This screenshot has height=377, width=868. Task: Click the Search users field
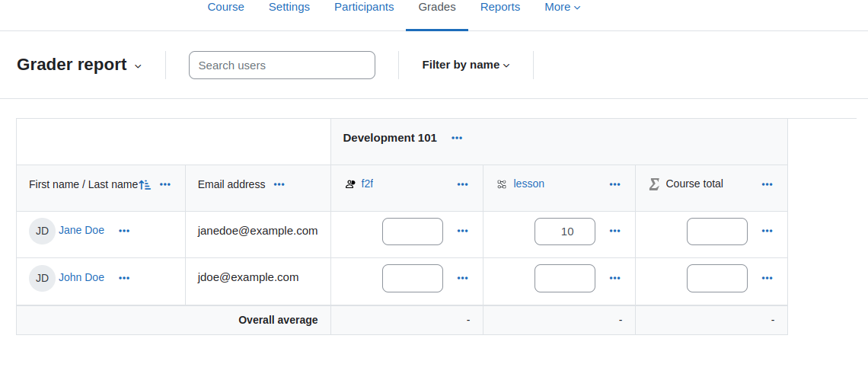coord(282,65)
